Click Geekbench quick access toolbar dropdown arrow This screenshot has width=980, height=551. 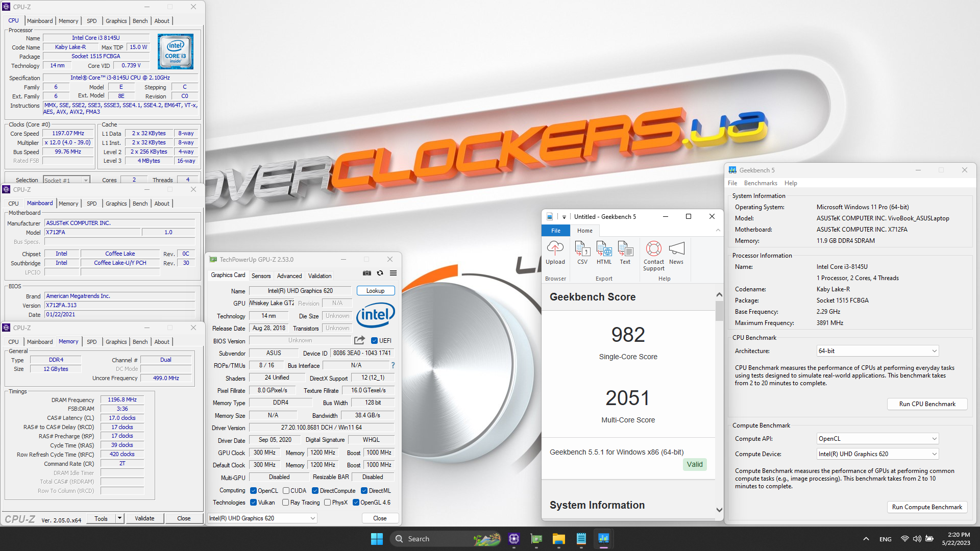(564, 217)
